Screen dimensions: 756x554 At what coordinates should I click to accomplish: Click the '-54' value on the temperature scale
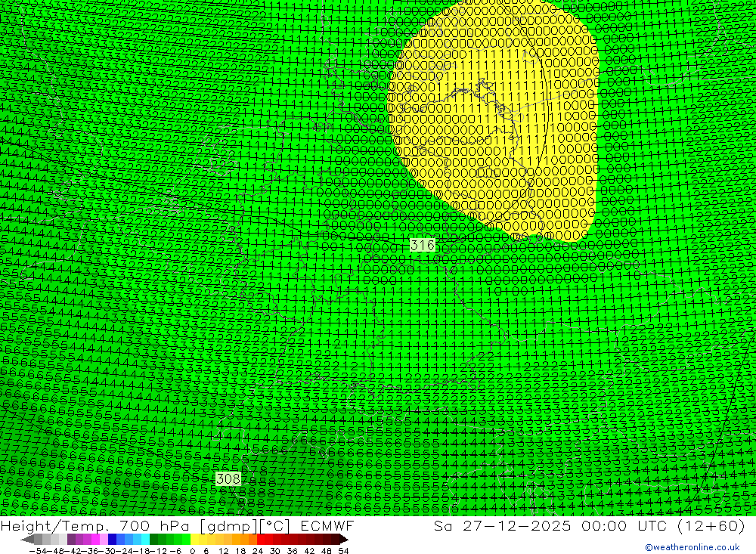(x=39, y=551)
